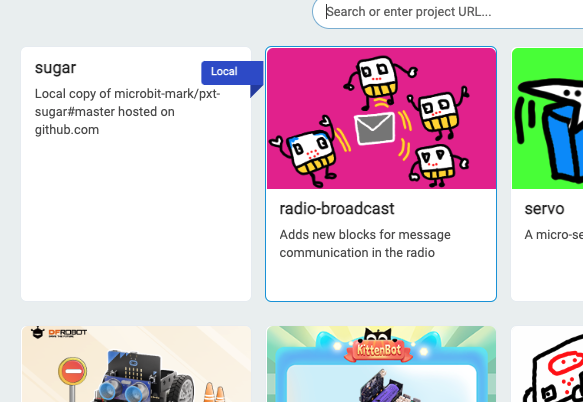583x402 pixels.
Task: Click the servo card title
Action: coord(544,209)
